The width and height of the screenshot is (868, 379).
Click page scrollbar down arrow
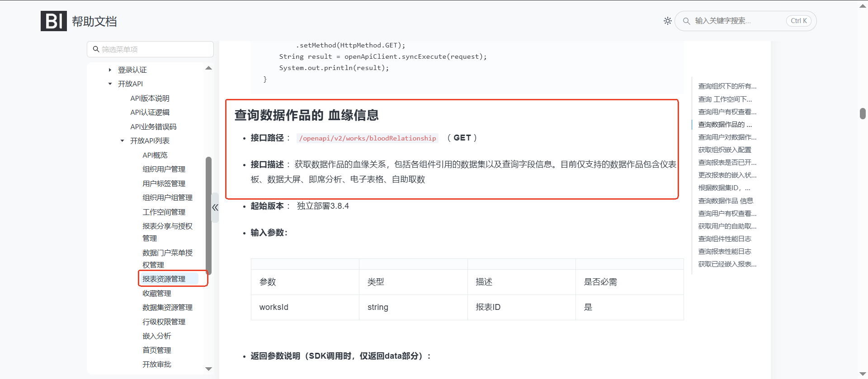pyautogui.click(x=863, y=374)
